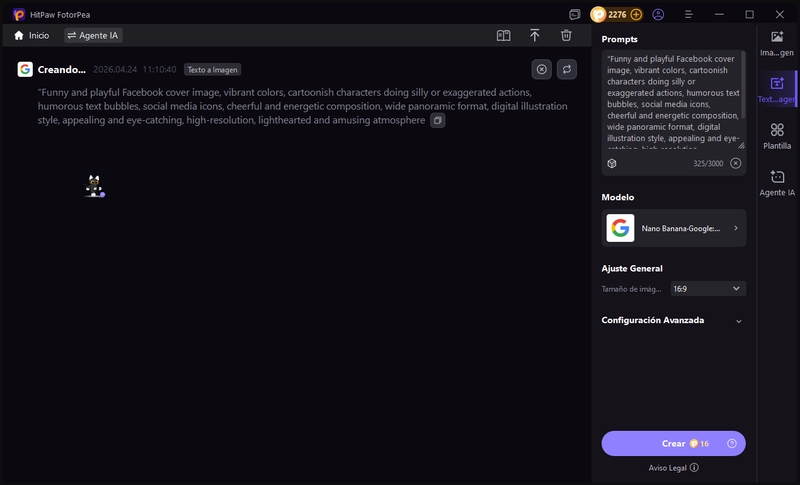Click the cube prompt inspiration icon
800x485 pixels.
pyautogui.click(x=612, y=163)
